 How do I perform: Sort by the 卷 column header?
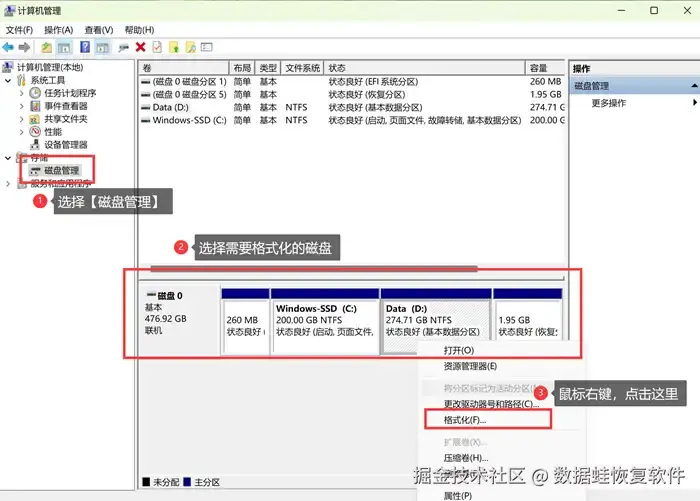(184, 68)
